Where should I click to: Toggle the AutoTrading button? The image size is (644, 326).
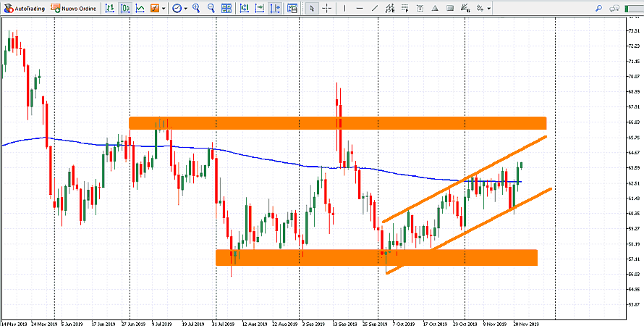tap(24, 8)
